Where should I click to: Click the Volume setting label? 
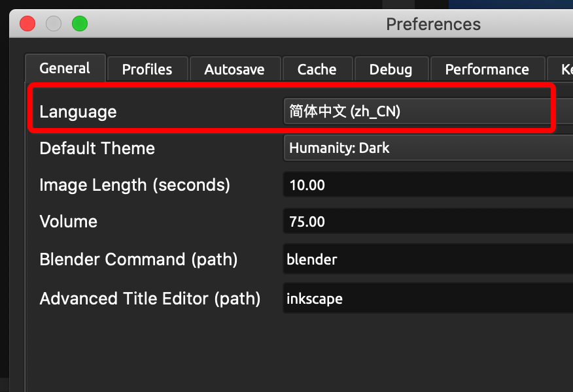(68, 222)
